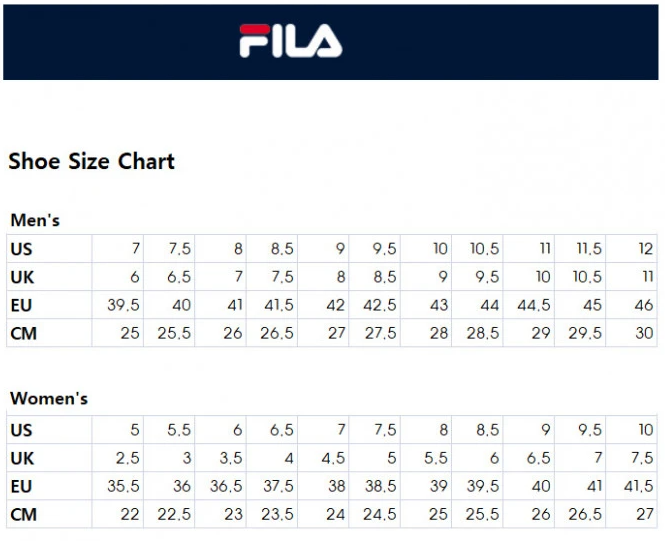Click the US row header in Men's table
The width and height of the screenshot is (665, 547).
point(22,249)
